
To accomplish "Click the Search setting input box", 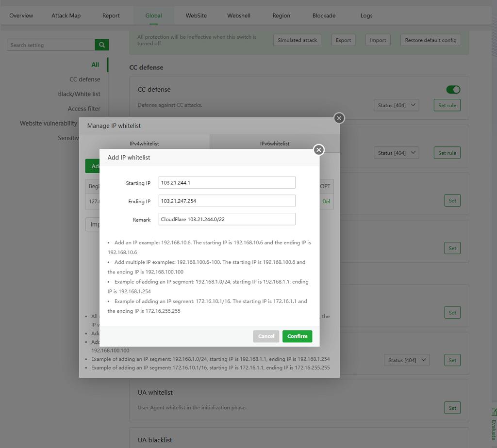I will pos(50,45).
